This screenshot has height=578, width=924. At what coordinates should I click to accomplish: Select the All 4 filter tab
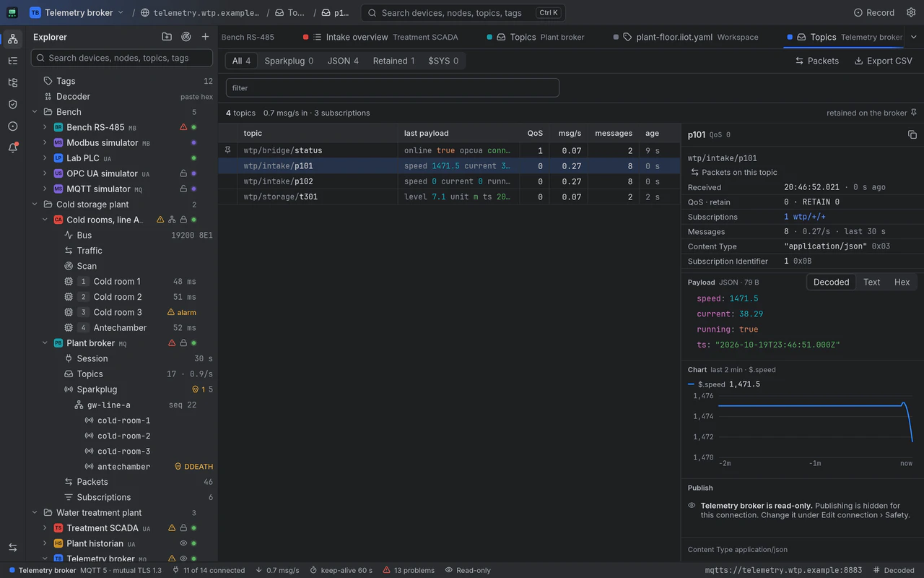pyautogui.click(x=241, y=61)
